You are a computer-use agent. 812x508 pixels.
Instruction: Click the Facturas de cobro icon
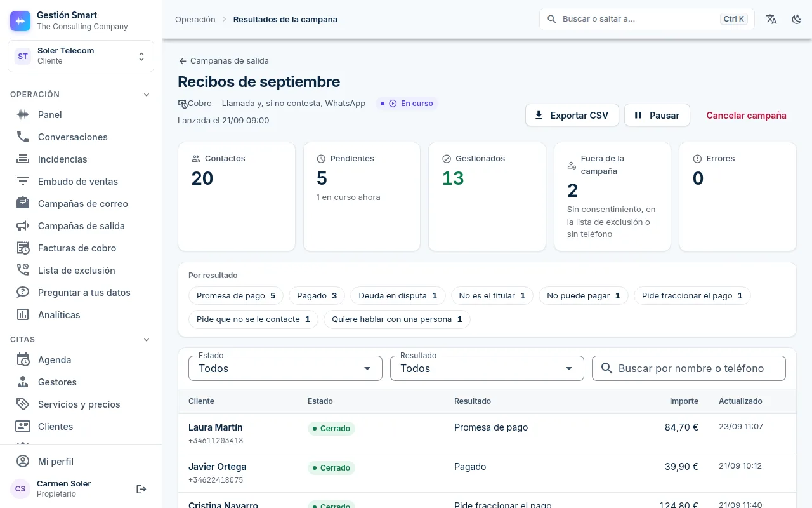point(23,248)
